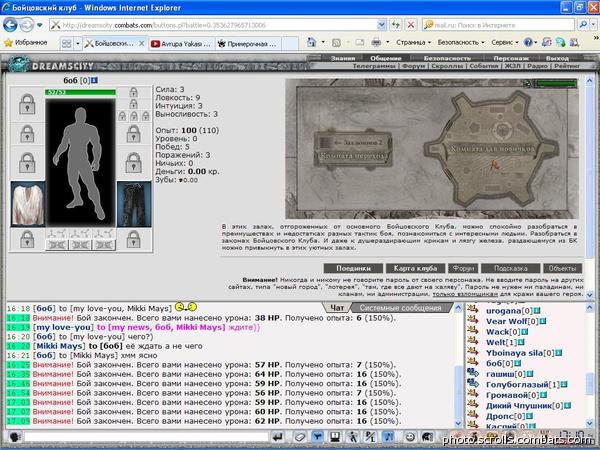600x450 pixels.
Task: Click the info icon after Голубоглазый
Action: coord(564,385)
